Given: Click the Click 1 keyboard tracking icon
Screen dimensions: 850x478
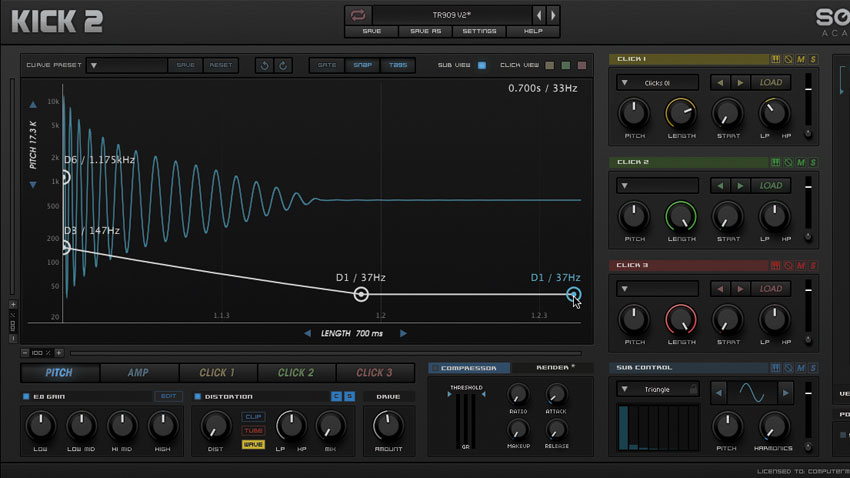Looking at the screenshot, I should pos(776,59).
